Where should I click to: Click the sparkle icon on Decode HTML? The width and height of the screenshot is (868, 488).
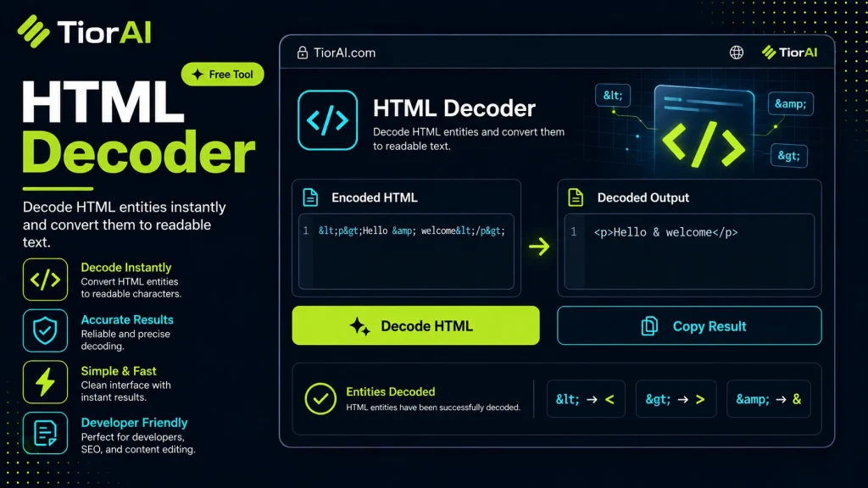tap(359, 326)
